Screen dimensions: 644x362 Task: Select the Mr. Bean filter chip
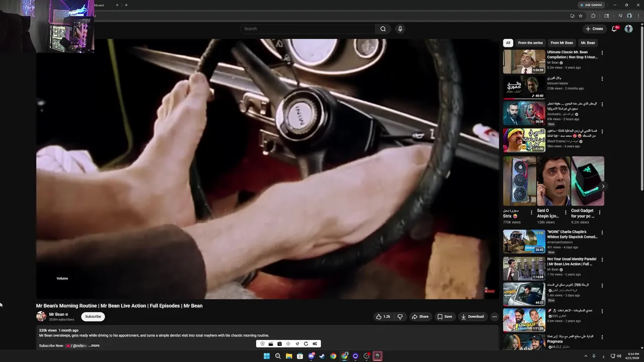pos(588,43)
